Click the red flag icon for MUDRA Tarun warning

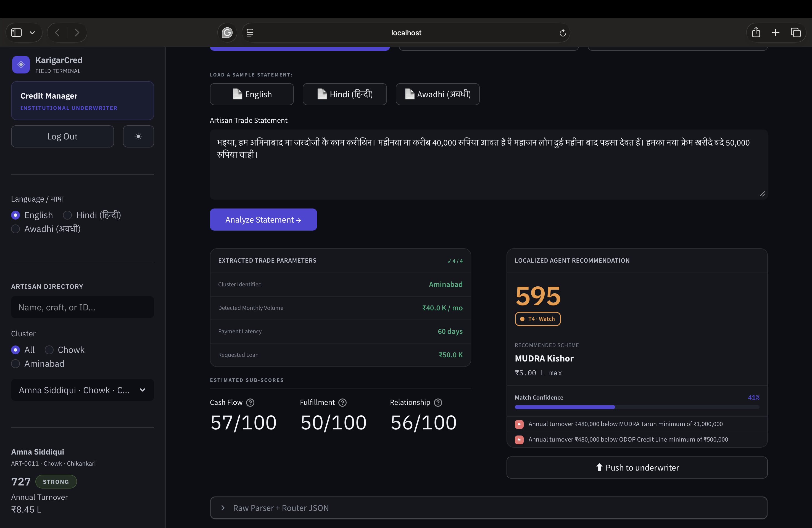tap(519, 424)
